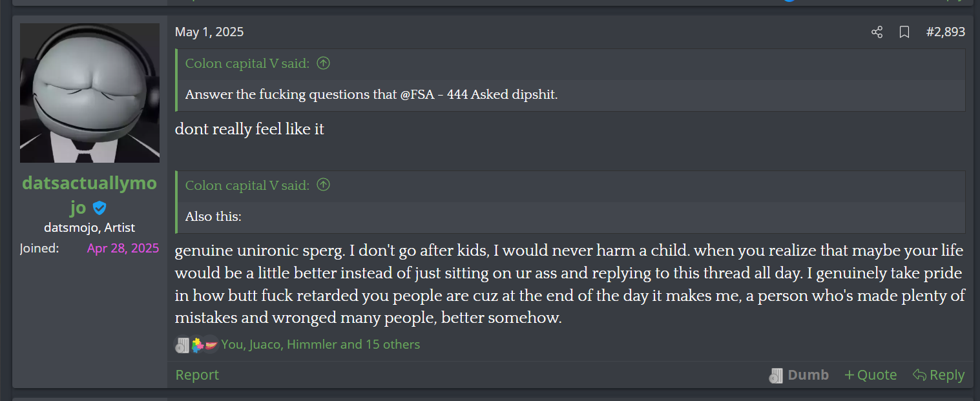Click the poster's grey smiling avatar
The width and height of the screenshot is (980, 401).
pyautogui.click(x=90, y=93)
